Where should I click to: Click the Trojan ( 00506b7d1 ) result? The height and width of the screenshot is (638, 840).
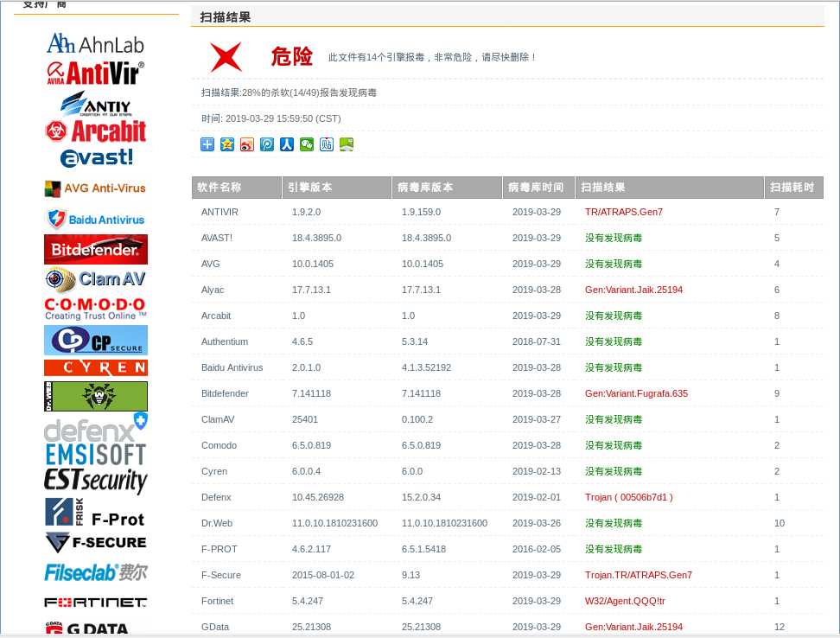pos(629,497)
